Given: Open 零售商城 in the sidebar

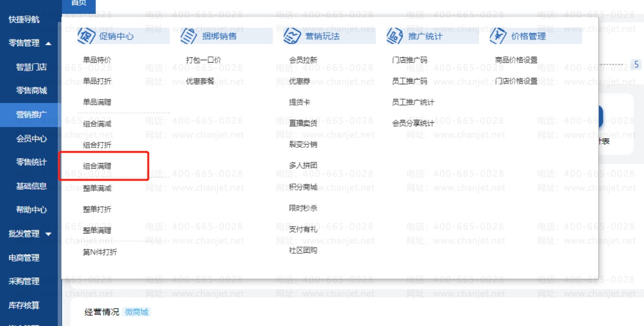Looking at the screenshot, I should tap(32, 91).
